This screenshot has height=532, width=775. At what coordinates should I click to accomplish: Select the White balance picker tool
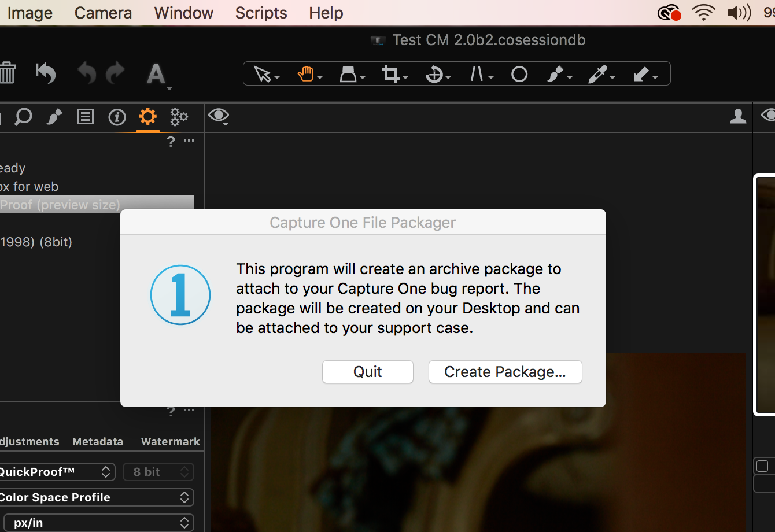(601, 74)
